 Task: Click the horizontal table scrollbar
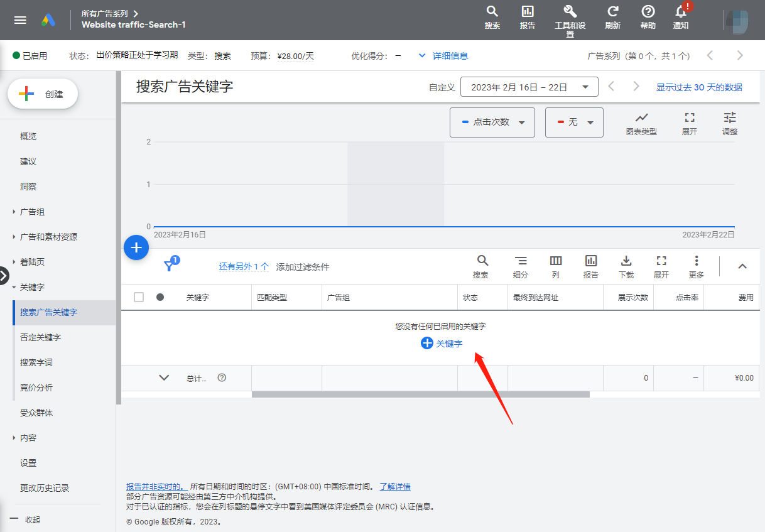point(420,394)
